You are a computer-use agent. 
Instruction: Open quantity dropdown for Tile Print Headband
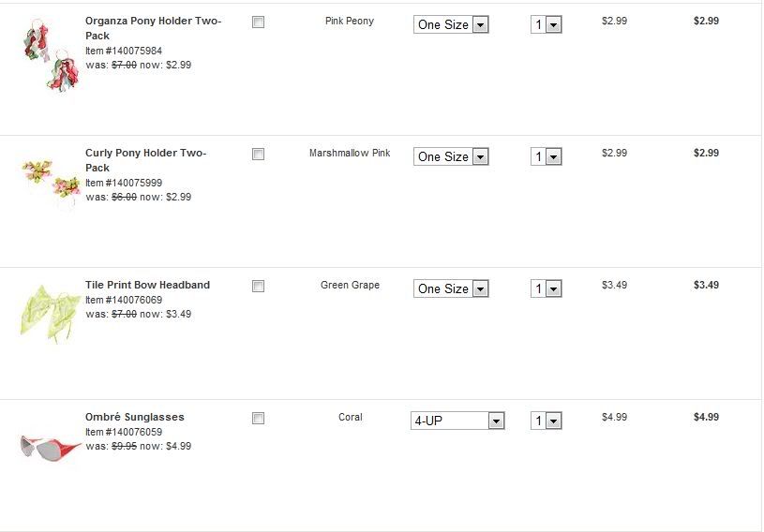[x=546, y=289]
